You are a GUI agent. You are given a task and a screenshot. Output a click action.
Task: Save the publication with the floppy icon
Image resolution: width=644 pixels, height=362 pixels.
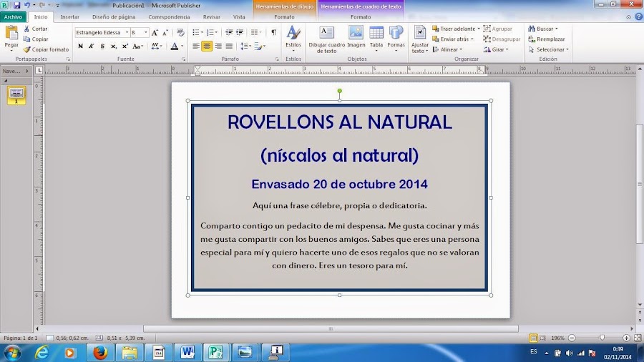(17, 5)
